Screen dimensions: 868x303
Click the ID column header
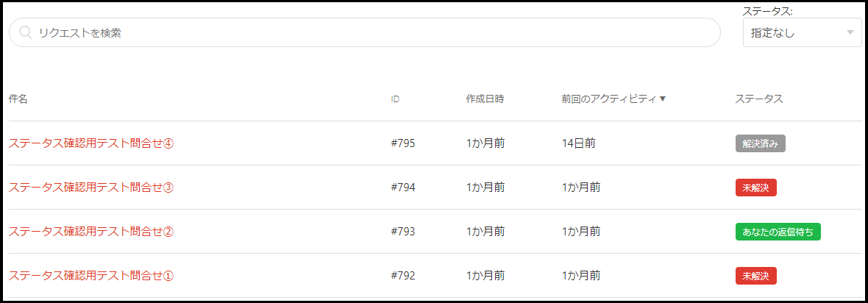coord(395,100)
